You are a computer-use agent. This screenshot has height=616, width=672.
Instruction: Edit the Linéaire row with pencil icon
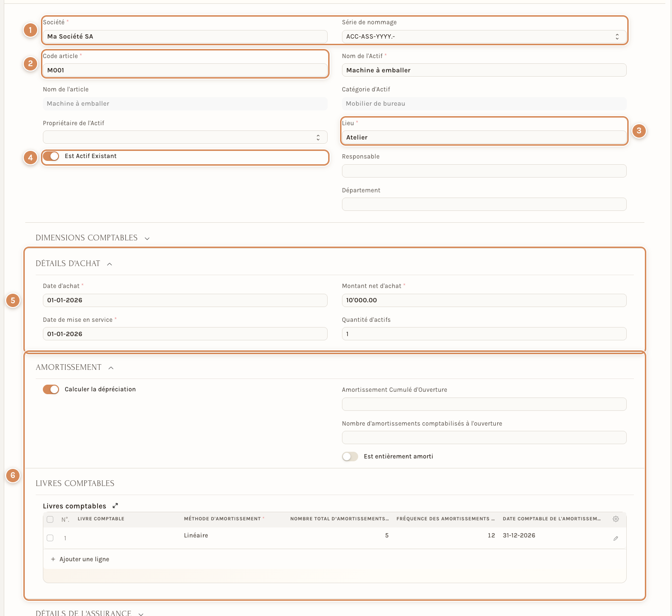point(615,538)
